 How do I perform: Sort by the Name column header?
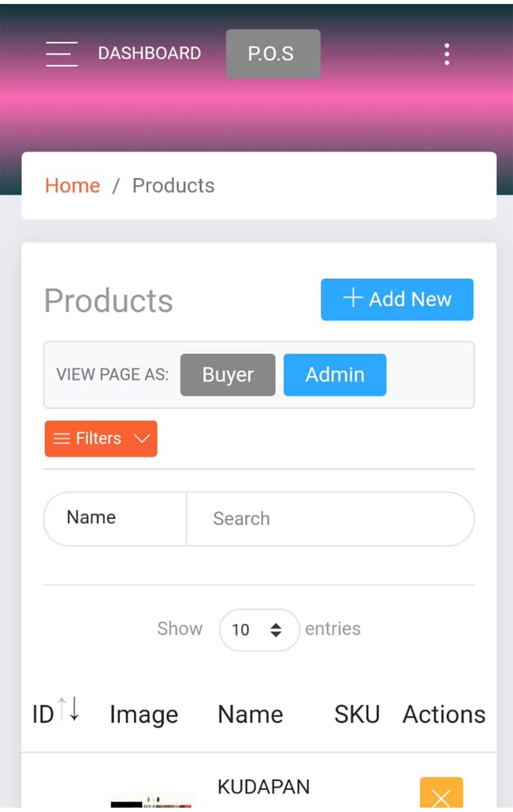pyautogui.click(x=251, y=714)
